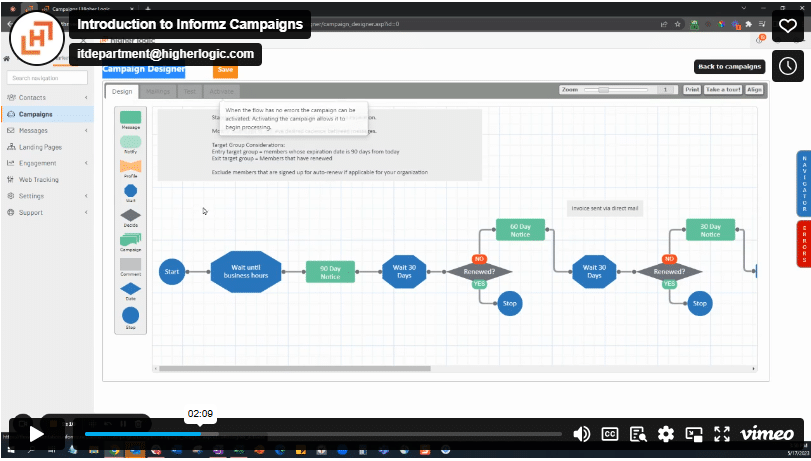Screen dimensions: 811x461
Task: Mute the video volume
Action: click(x=581, y=434)
